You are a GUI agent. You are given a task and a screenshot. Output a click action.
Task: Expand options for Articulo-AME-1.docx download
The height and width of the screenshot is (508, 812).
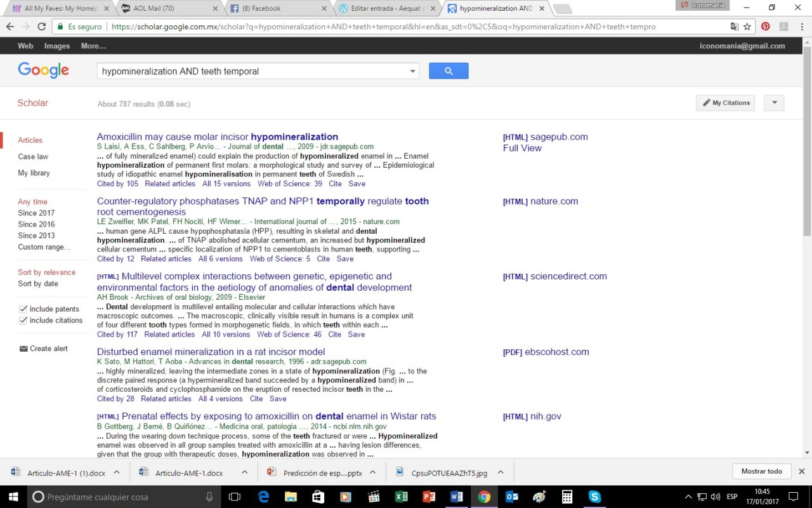[245, 472]
